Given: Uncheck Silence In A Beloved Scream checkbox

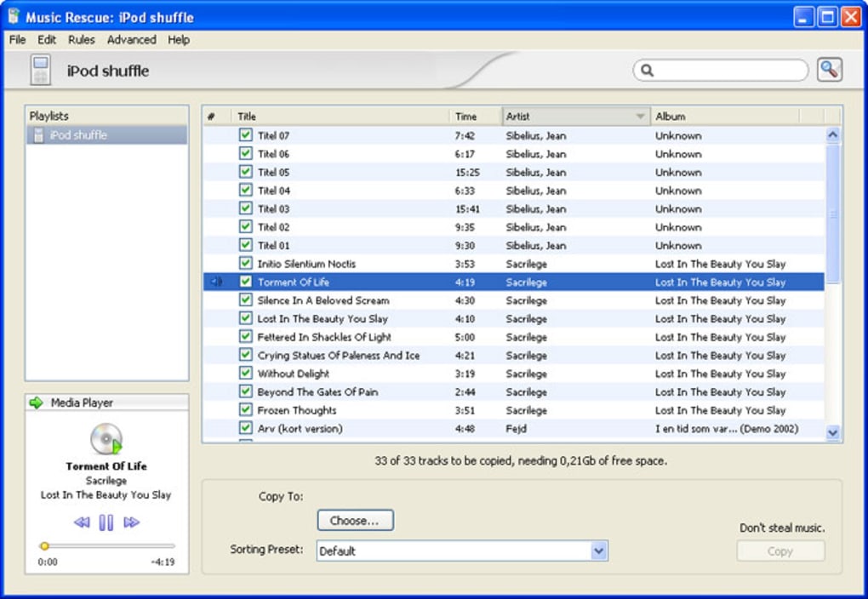Looking at the screenshot, I should [246, 299].
